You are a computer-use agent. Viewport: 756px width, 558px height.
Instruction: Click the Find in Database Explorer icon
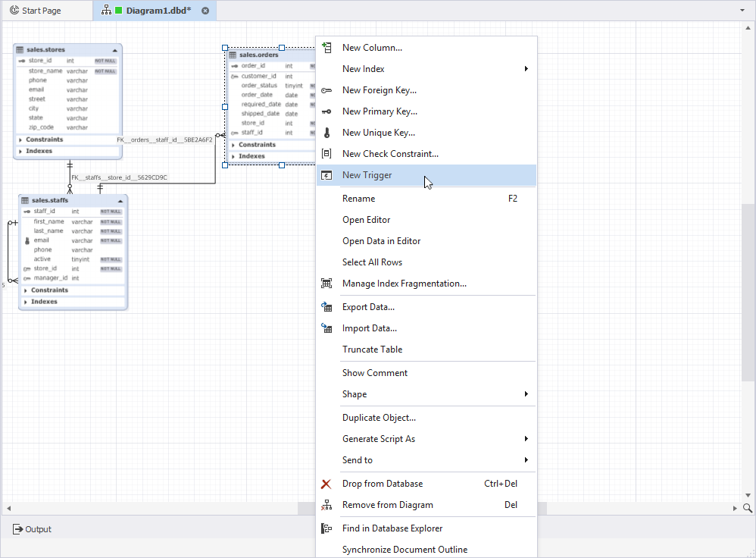point(326,528)
